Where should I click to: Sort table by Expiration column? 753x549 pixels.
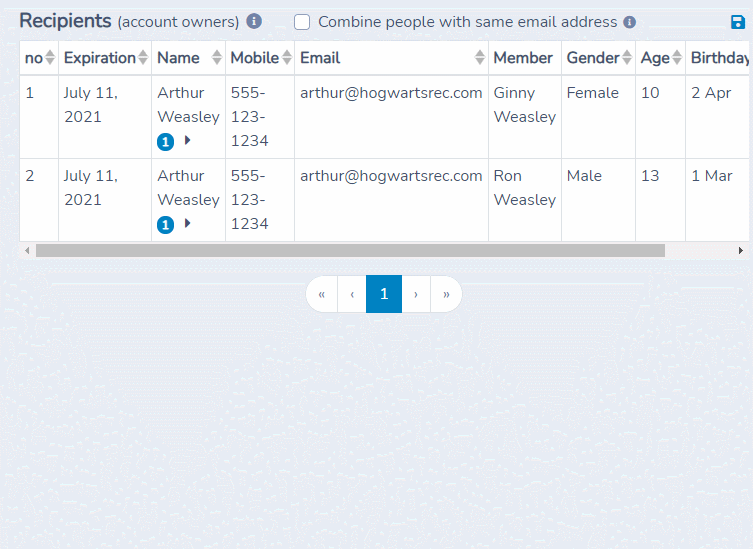(143, 58)
